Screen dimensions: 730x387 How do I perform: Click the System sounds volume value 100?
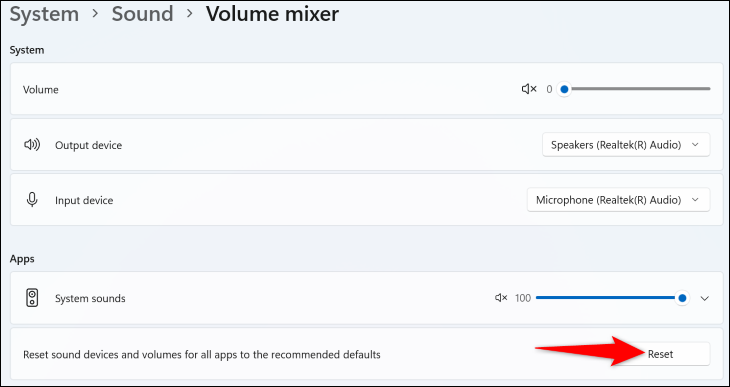click(x=523, y=298)
